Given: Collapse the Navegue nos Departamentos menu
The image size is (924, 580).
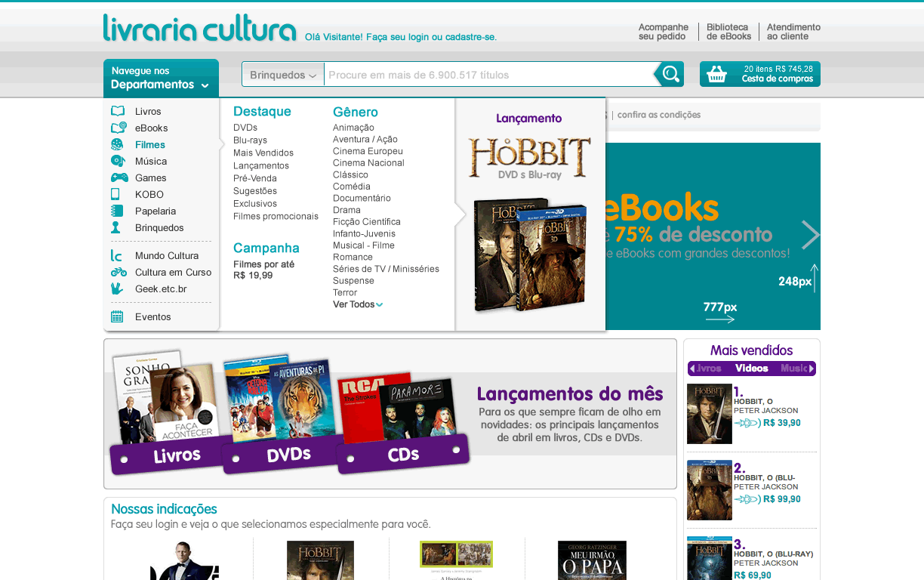Looking at the screenshot, I should click(161, 78).
